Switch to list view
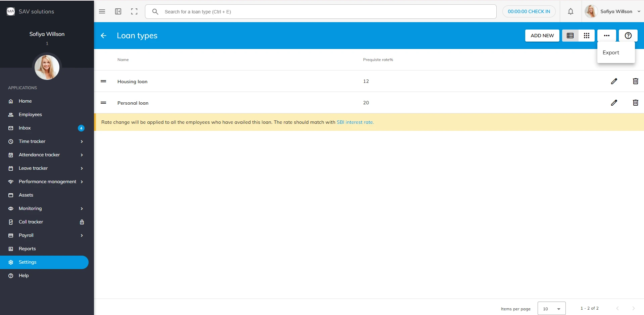 [570, 36]
